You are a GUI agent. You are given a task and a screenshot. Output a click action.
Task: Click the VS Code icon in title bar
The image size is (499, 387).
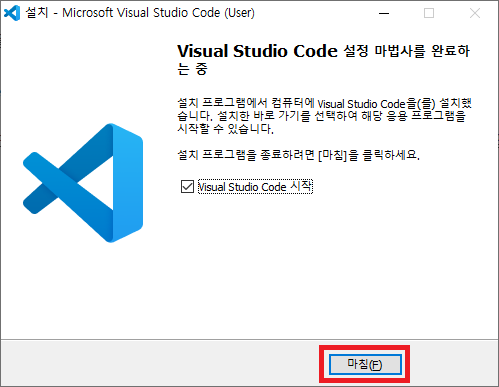click(12, 13)
